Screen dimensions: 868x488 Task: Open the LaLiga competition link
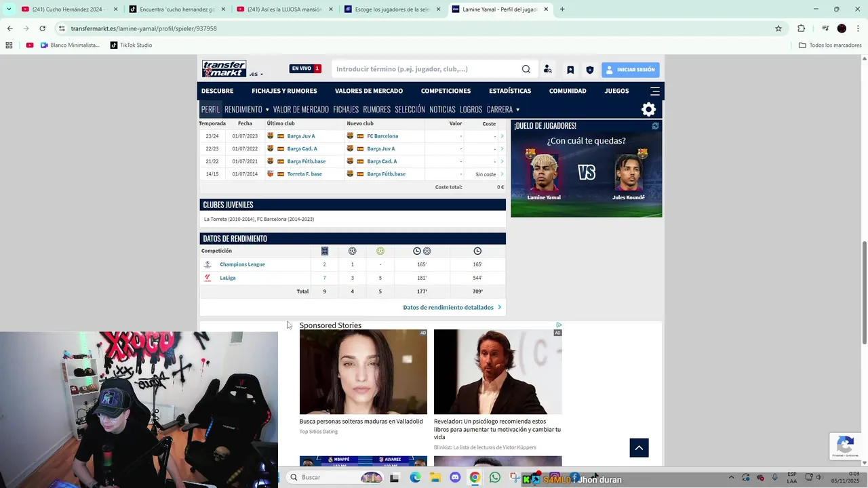pyautogui.click(x=228, y=278)
